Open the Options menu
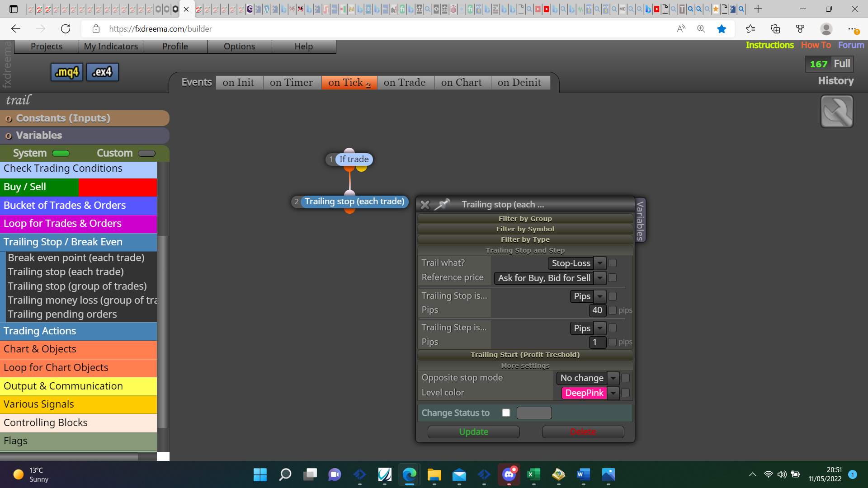This screenshot has width=868, height=488. click(x=240, y=47)
